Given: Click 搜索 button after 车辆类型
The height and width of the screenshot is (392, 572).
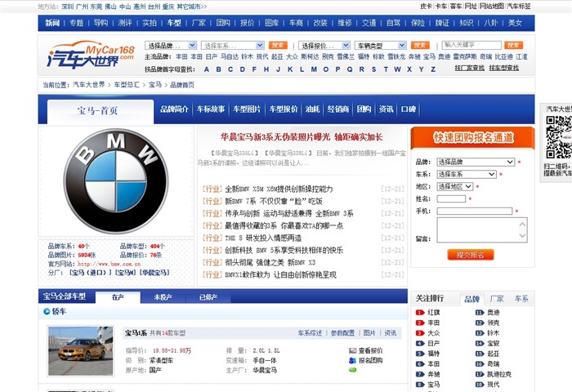Looking at the screenshot, I should pyautogui.click(x=420, y=45).
